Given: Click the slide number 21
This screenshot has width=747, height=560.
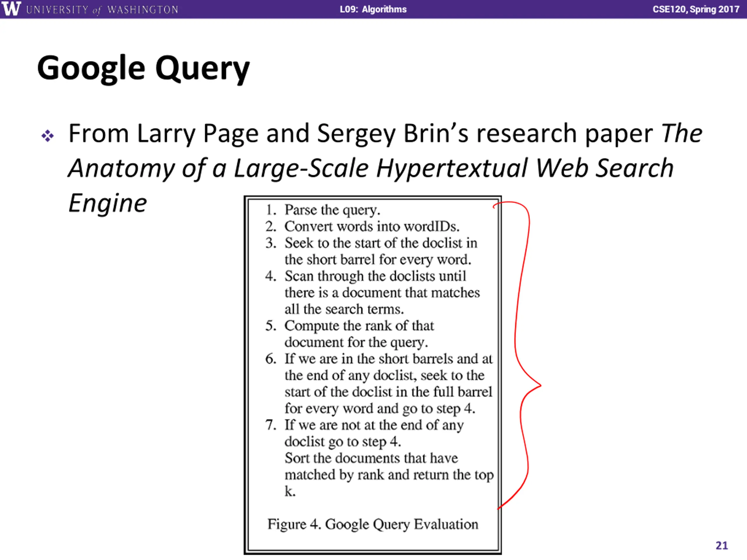Looking at the screenshot, I should tap(722, 545).
